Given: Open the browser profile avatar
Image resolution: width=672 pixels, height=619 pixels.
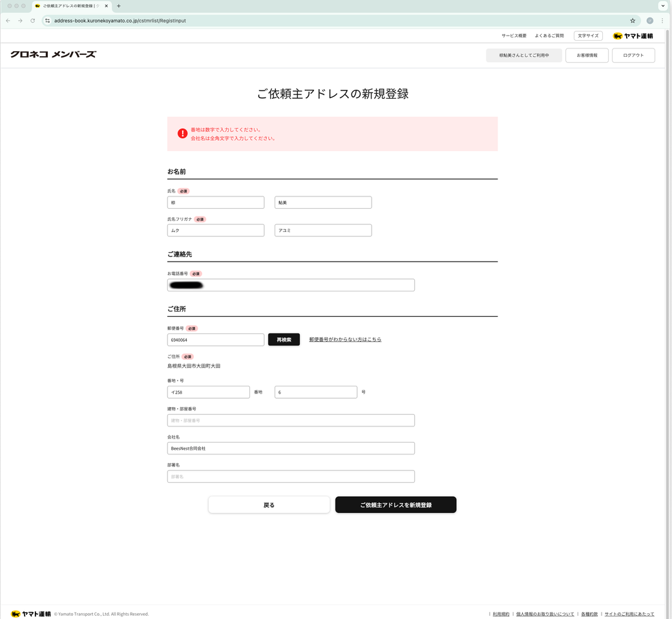Looking at the screenshot, I should tap(650, 21).
